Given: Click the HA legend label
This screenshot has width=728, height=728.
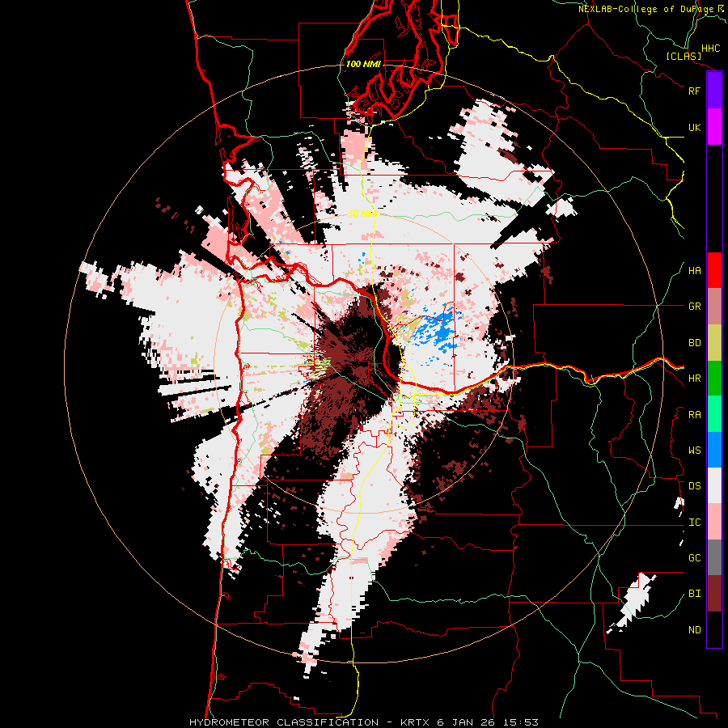Looking at the screenshot, I should (694, 271).
